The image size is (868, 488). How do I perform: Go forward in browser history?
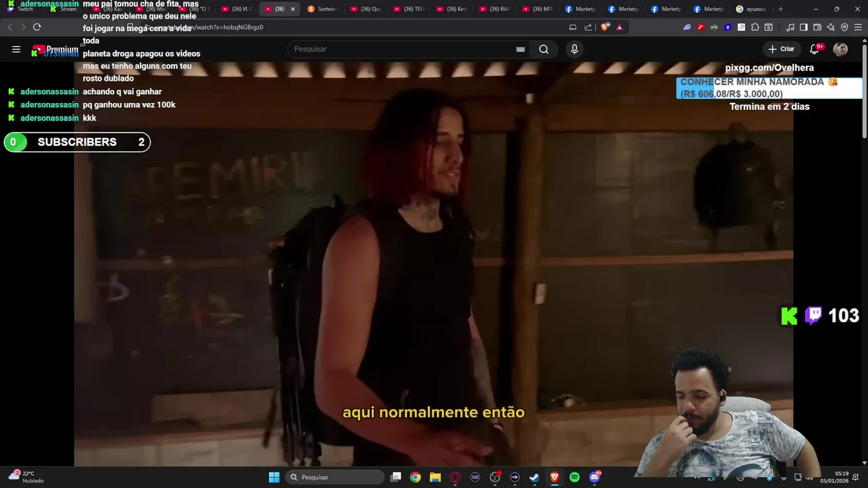[x=23, y=27]
